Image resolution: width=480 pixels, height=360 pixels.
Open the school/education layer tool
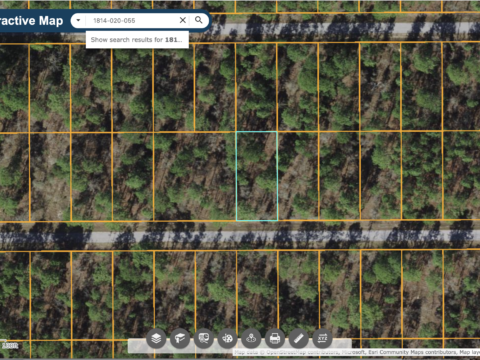pyautogui.click(x=180, y=339)
